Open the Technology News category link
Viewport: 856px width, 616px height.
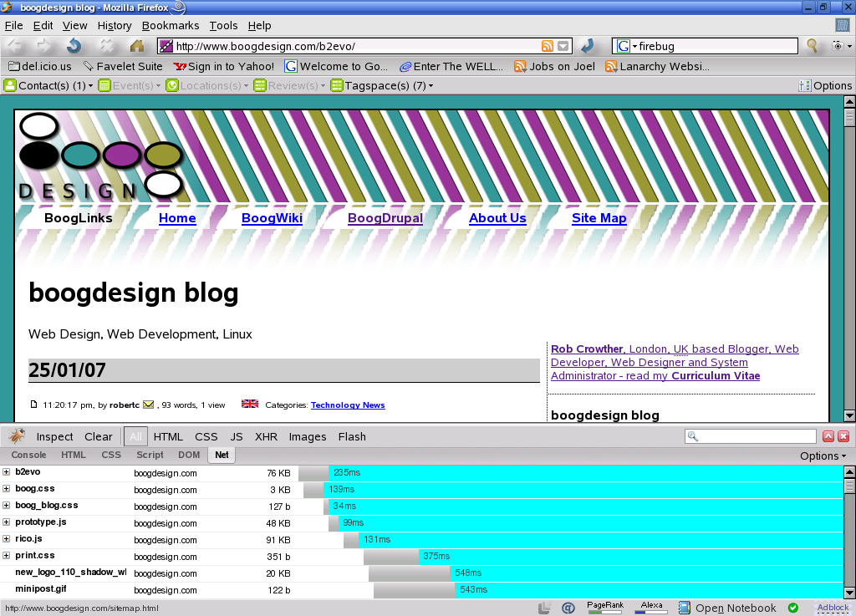348,405
